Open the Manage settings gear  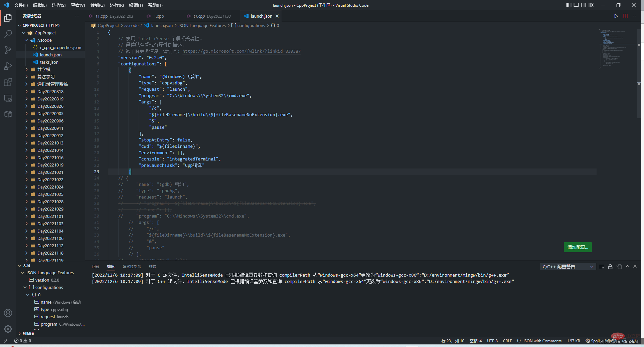tap(8, 329)
